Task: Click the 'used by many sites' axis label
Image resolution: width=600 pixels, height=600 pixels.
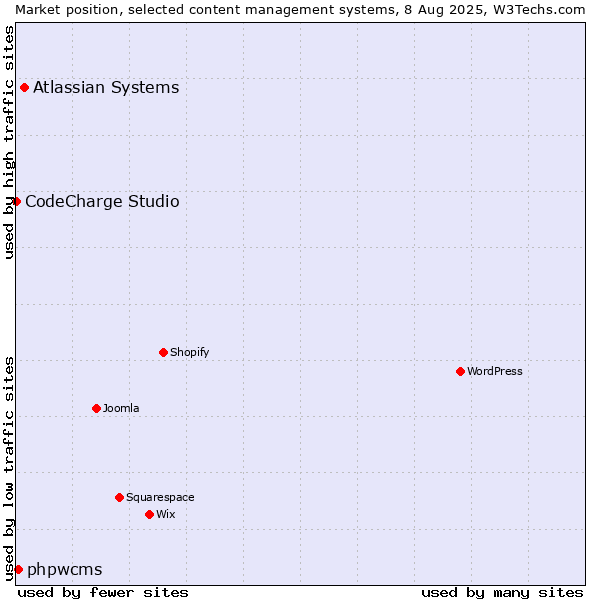Action: coord(502,593)
